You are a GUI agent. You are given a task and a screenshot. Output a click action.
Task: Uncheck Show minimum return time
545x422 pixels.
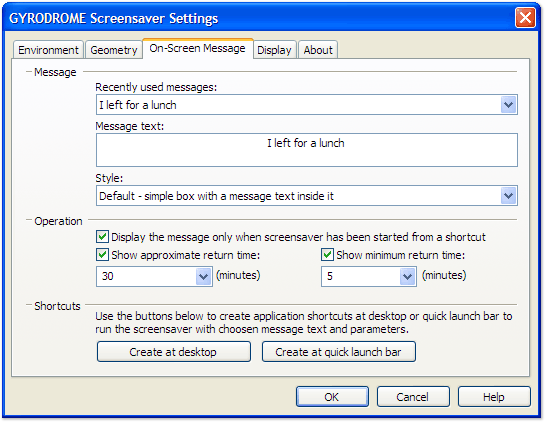click(x=327, y=254)
